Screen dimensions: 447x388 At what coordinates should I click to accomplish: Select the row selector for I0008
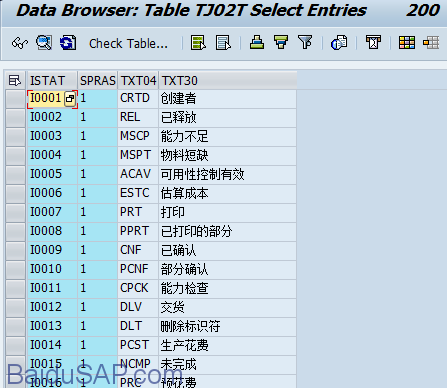15,232
